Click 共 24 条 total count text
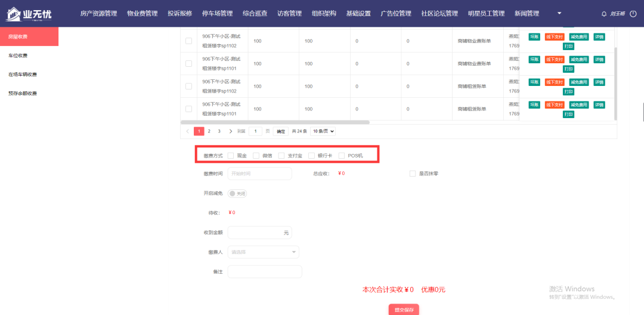Screen dimensions: 644x315 point(299,131)
